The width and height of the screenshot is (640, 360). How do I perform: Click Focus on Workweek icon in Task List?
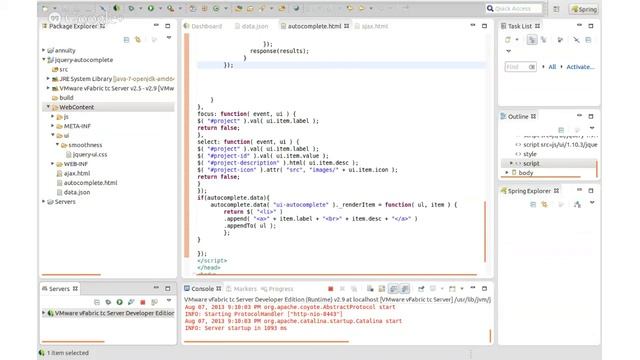tap(560, 40)
